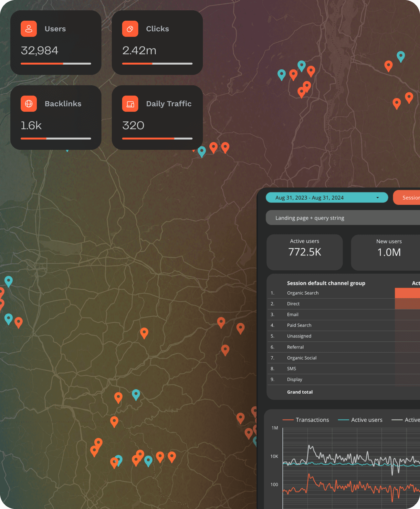Click the Clicks card mouse icon
The image size is (420, 509).
130,29
